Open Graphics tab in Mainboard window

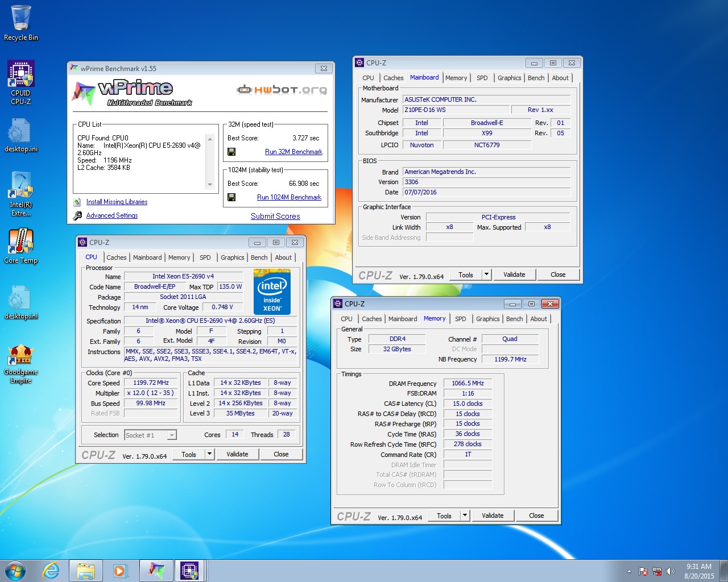pyautogui.click(x=510, y=78)
